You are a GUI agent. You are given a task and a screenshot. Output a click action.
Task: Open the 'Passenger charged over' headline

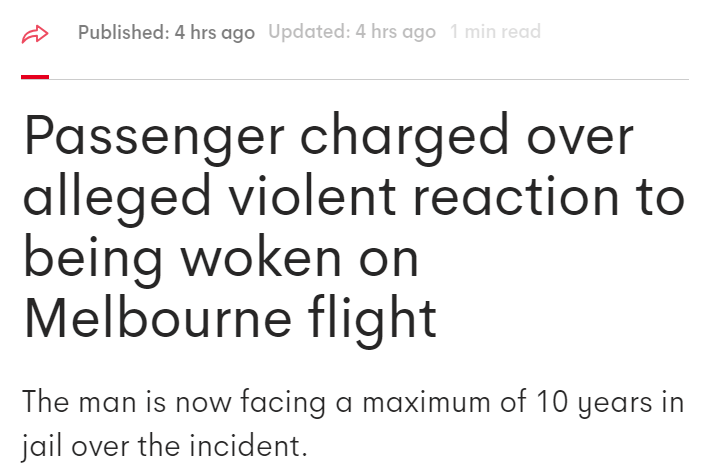(x=329, y=137)
